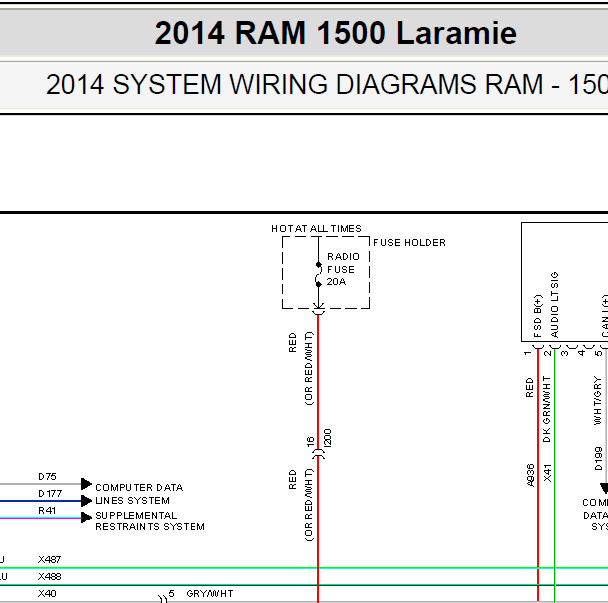Viewport: 608px width, 603px height.
Task: Select circuit code "D199"
Action: [x=598, y=459]
